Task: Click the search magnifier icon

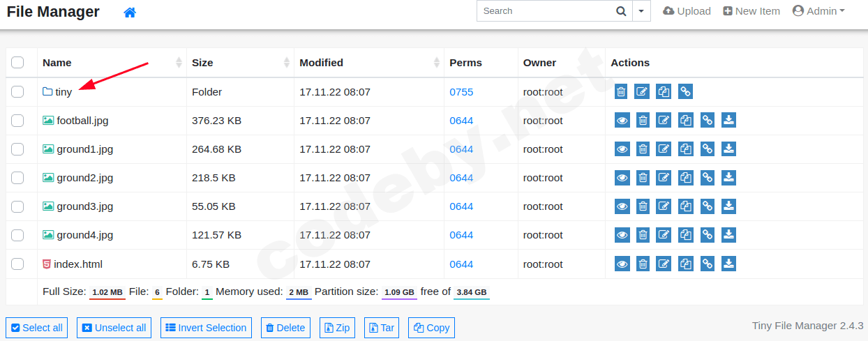Action: [x=621, y=11]
